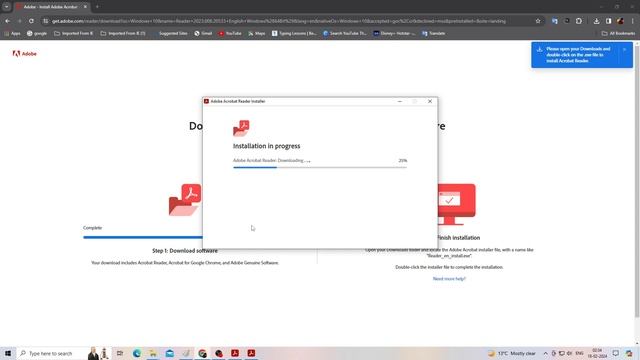
Task: Open the Apps bookmark
Action: pos(12,33)
